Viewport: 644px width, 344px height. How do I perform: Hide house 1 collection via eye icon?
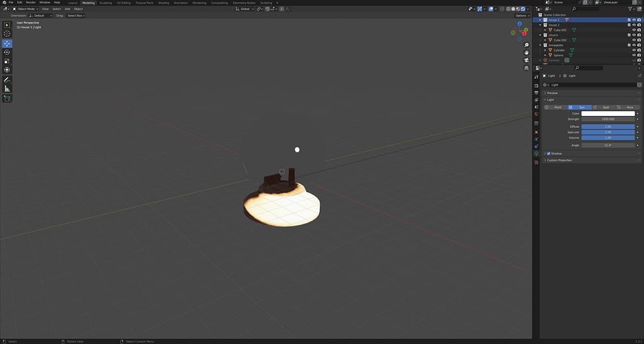pyautogui.click(x=634, y=20)
